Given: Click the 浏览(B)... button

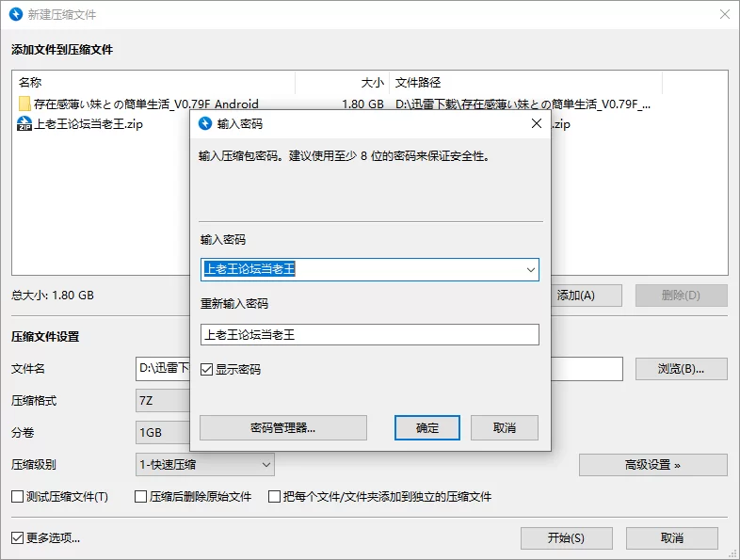Looking at the screenshot, I should [681, 369].
